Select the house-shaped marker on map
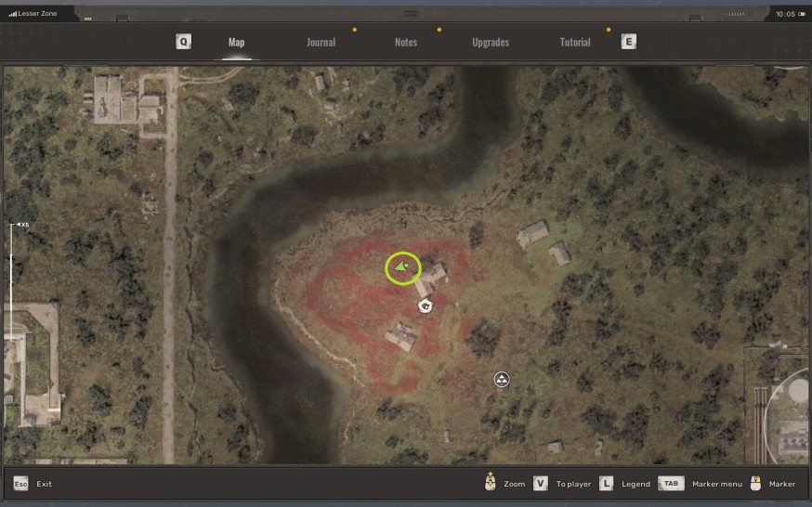This screenshot has width=812, height=507. point(426,305)
